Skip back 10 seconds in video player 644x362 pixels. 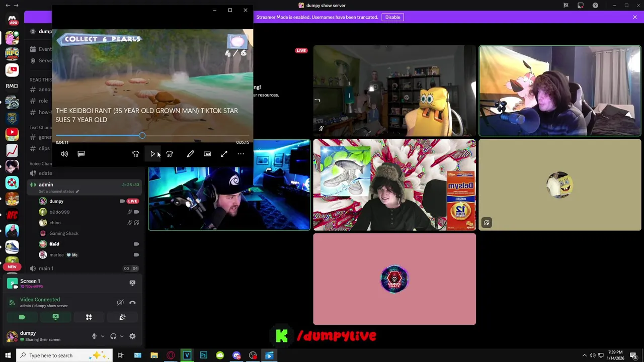[x=136, y=154]
